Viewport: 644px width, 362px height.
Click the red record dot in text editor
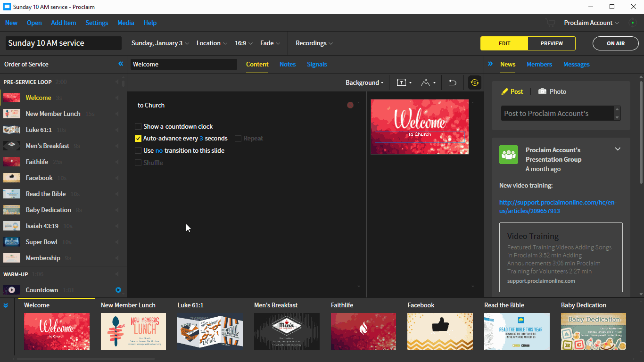point(350,105)
